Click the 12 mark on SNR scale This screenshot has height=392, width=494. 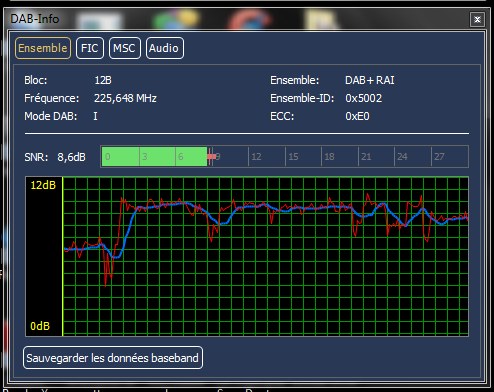pyautogui.click(x=256, y=157)
